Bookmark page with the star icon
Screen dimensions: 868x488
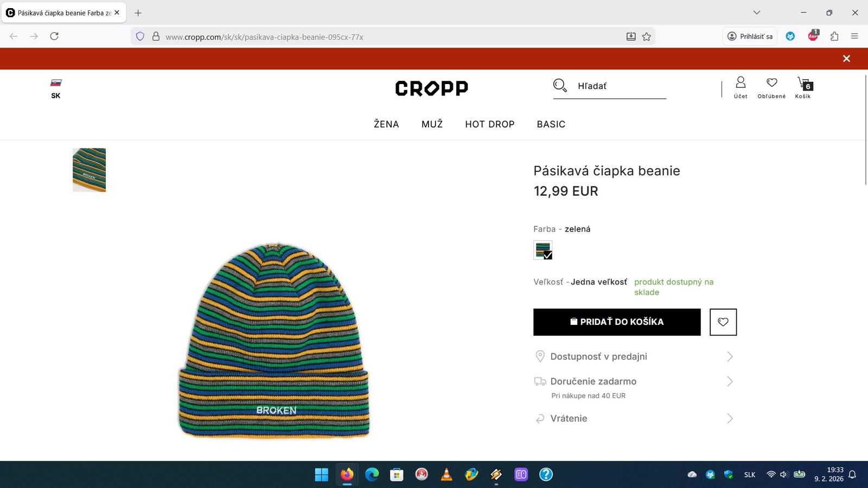646,37
